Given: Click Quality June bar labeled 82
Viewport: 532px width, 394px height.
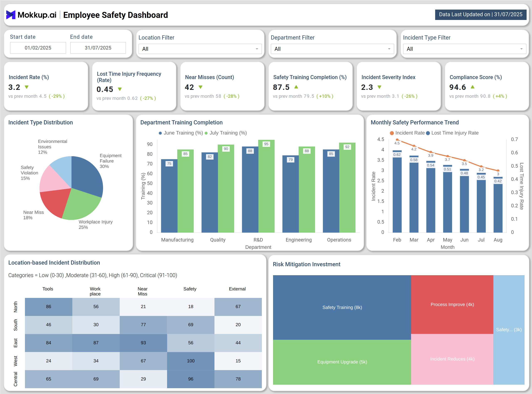Looking at the screenshot, I should (210, 192).
